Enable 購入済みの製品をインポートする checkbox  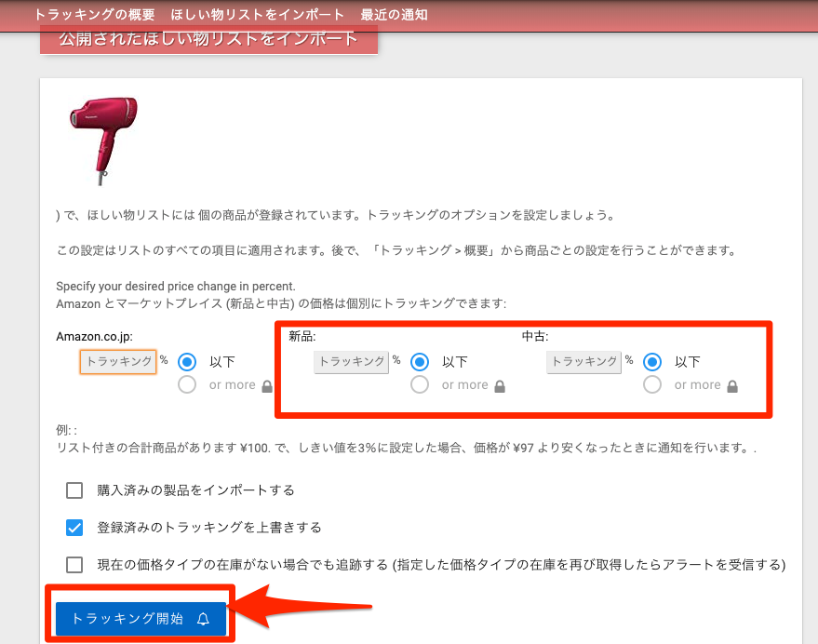pyautogui.click(x=74, y=490)
